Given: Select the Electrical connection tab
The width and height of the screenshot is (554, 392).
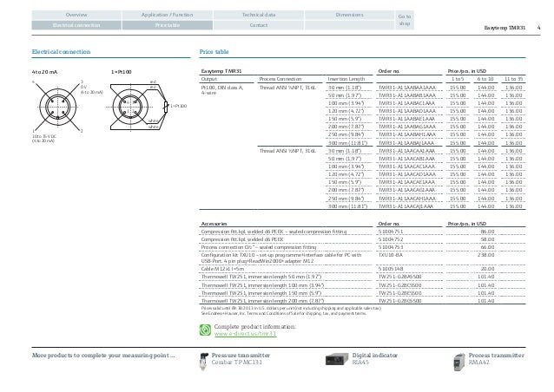Looking at the screenshot, I should pos(76,25).
